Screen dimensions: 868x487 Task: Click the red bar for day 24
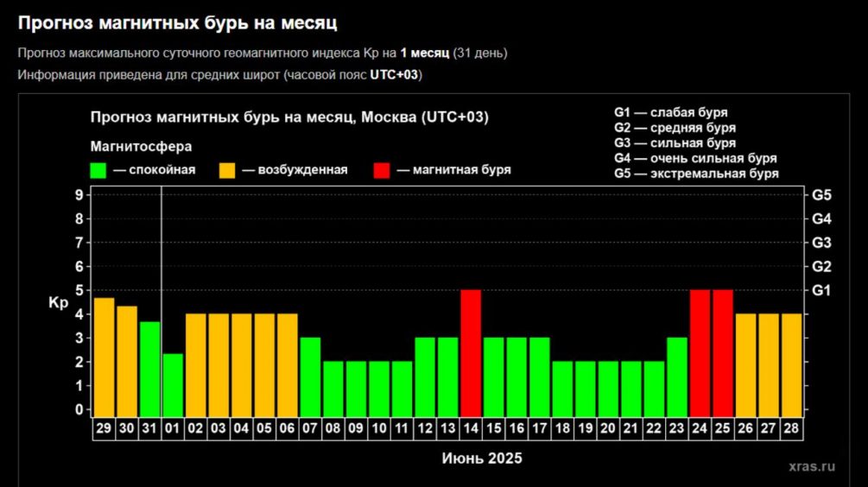tap(700, 352)
